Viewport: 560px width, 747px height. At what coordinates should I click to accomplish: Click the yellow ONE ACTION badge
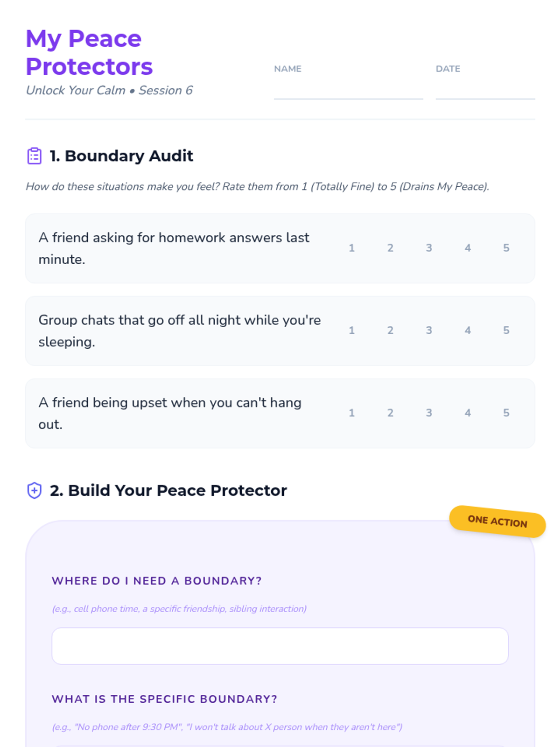coord(497,521)
